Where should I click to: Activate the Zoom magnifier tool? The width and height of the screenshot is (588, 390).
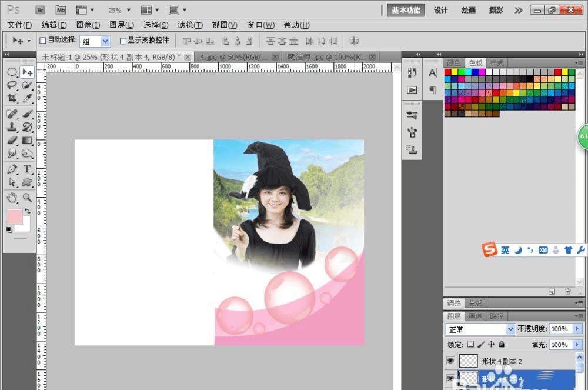(x=27, y=198)
